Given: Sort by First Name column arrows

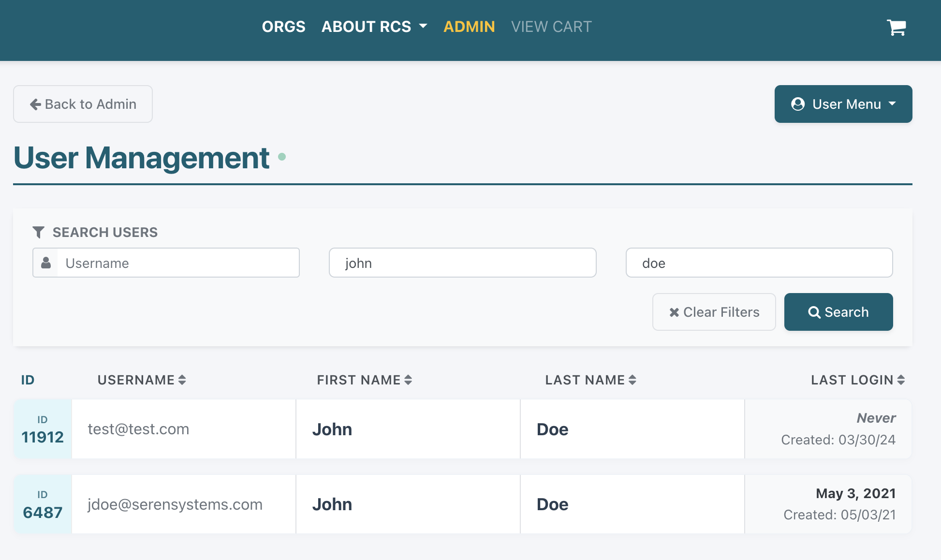Looking at the screenshot, I should coord(408,380).
